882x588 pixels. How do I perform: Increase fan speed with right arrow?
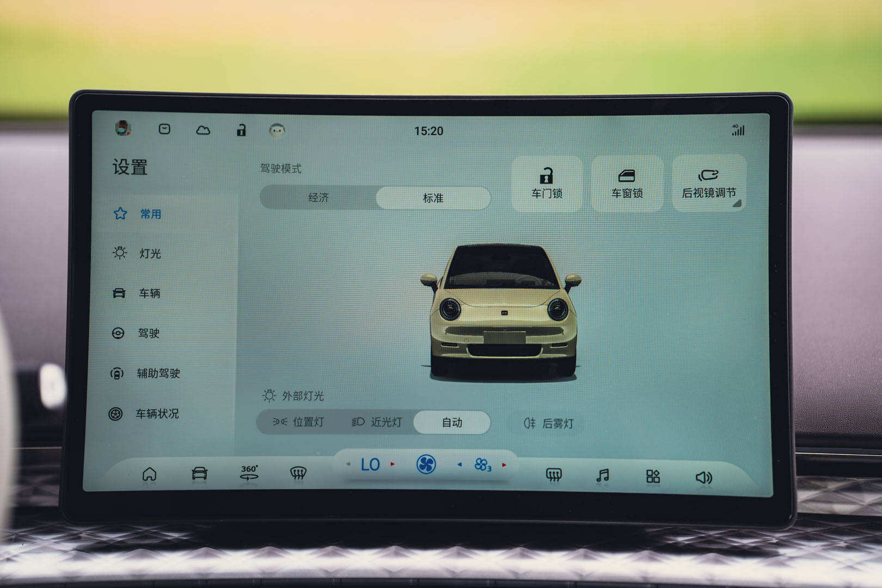(x=504, y=465)
